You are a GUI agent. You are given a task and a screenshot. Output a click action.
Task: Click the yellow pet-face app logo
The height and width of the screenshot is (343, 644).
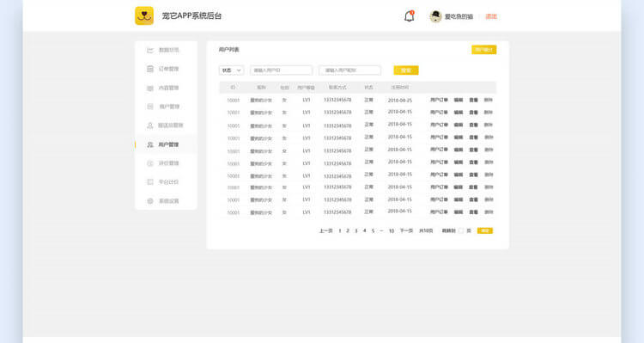coord(144,16)
